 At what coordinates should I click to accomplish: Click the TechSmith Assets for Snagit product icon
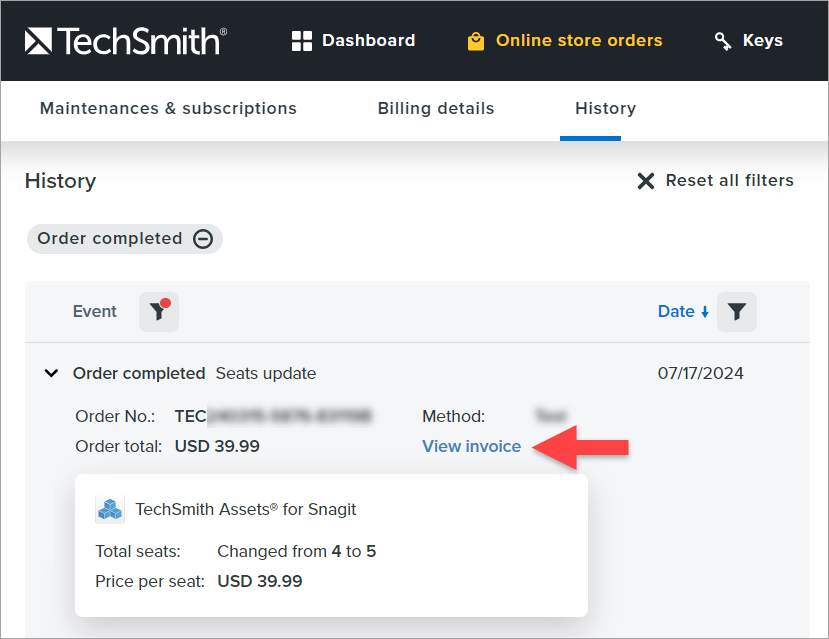click(x=110, y=509)
